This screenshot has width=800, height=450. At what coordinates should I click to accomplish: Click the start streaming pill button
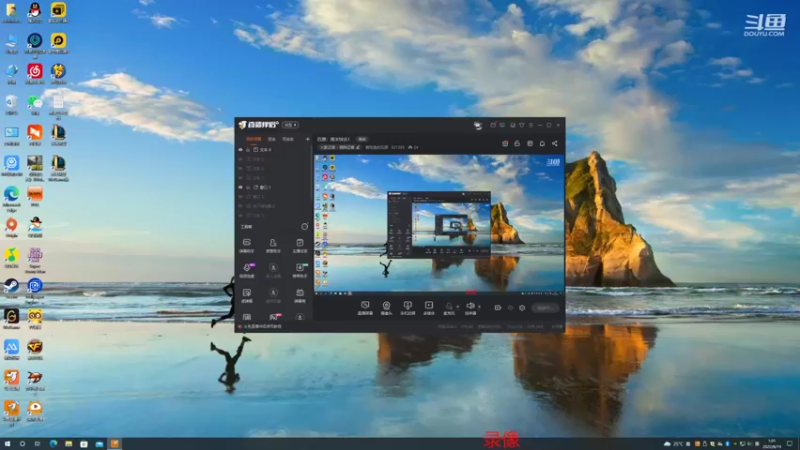[x=545, y=308]
